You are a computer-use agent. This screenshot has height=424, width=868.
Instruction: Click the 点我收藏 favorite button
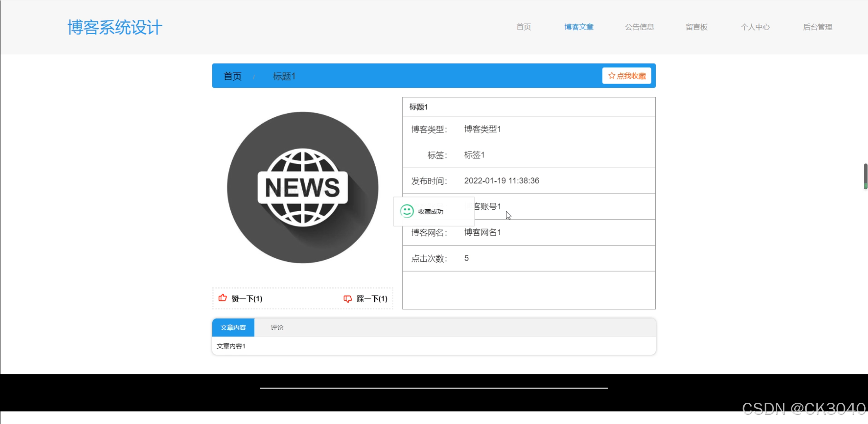pyautogui.click(x=627, y=76)
